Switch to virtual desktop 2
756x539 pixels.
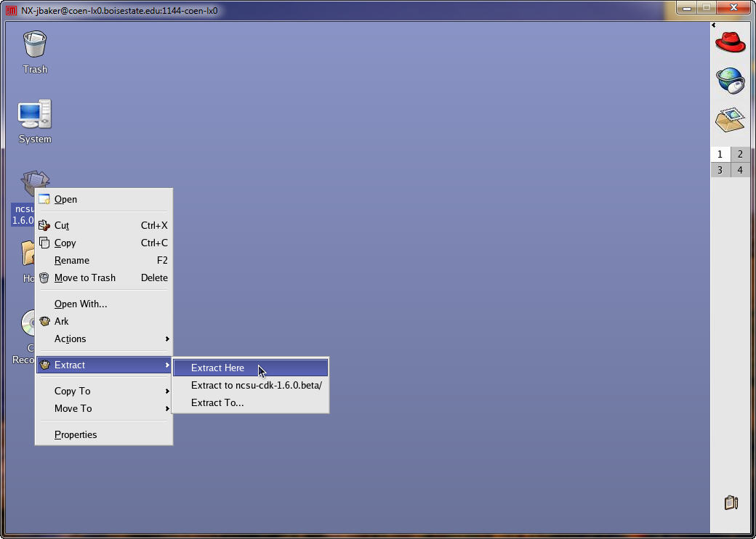(x=740, y=154)
